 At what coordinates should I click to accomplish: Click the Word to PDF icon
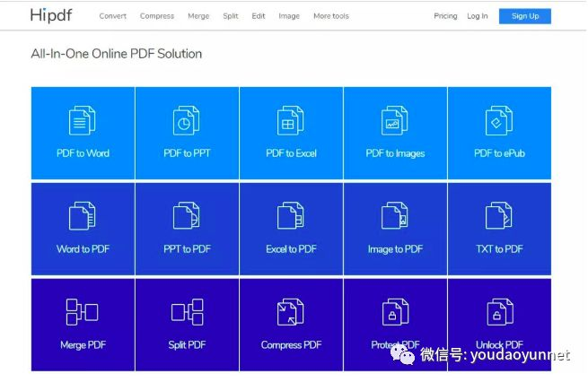(x=82, y=216)
